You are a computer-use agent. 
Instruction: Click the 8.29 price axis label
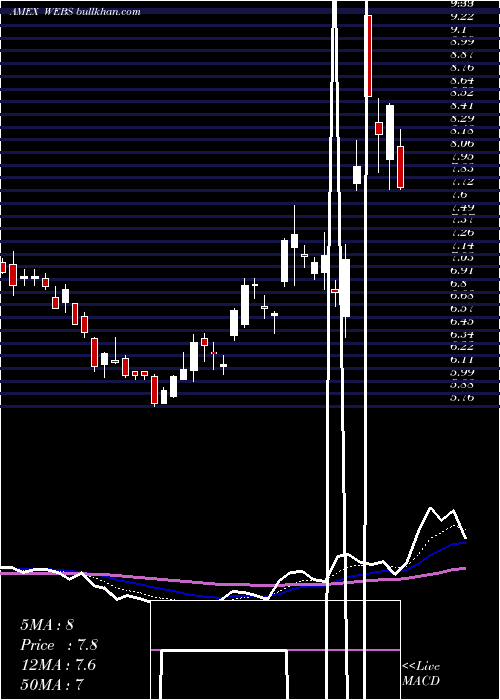(x=462, y=118)
